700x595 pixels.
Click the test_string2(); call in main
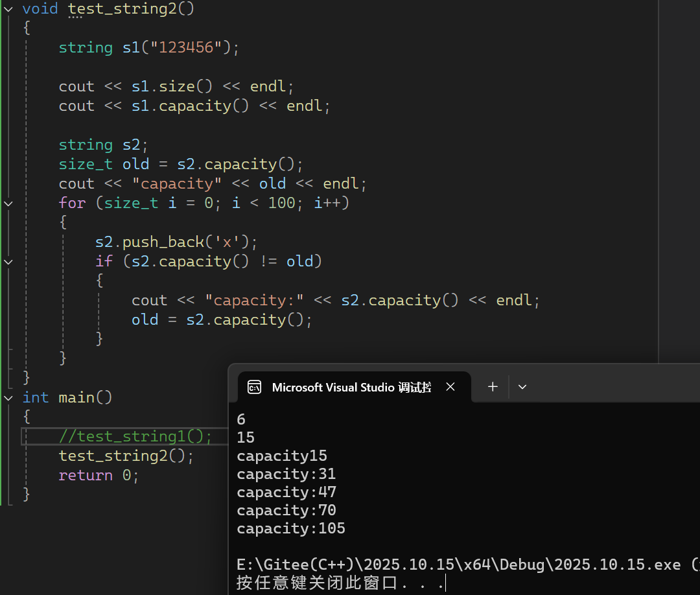tap(126, 456)
